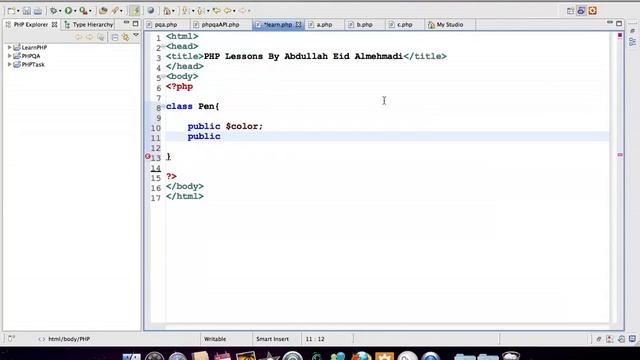
Task: Click the 'class Pen{' line in editor
Action: click(193, 107)
